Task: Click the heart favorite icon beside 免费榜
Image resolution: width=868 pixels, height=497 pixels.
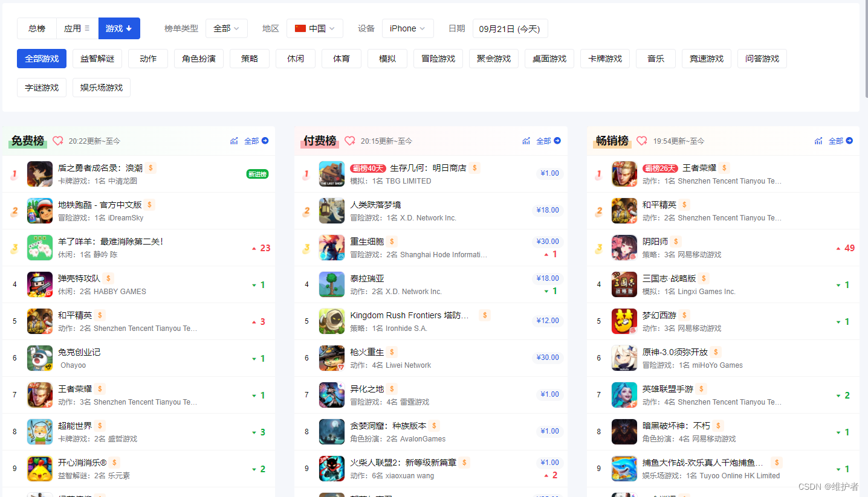Action: (x=58, y=141)
